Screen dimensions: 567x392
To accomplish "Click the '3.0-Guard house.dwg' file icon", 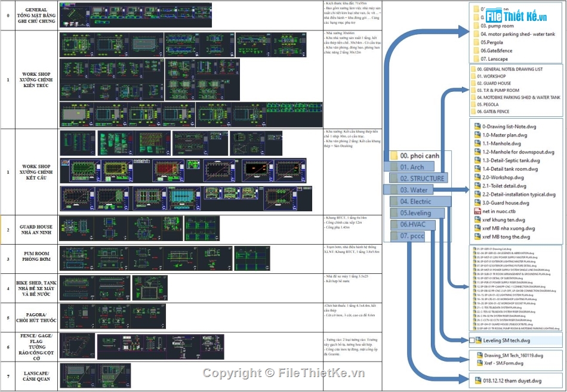I will (477, 202).
